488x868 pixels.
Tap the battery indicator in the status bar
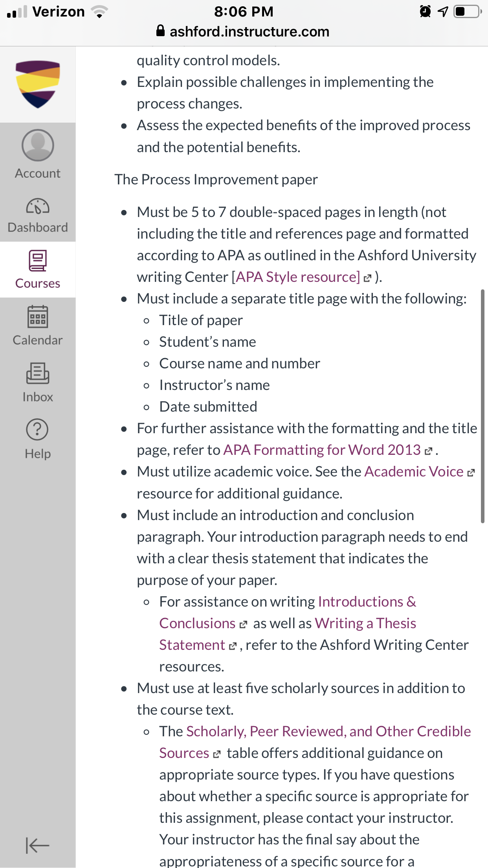(467, 11)
